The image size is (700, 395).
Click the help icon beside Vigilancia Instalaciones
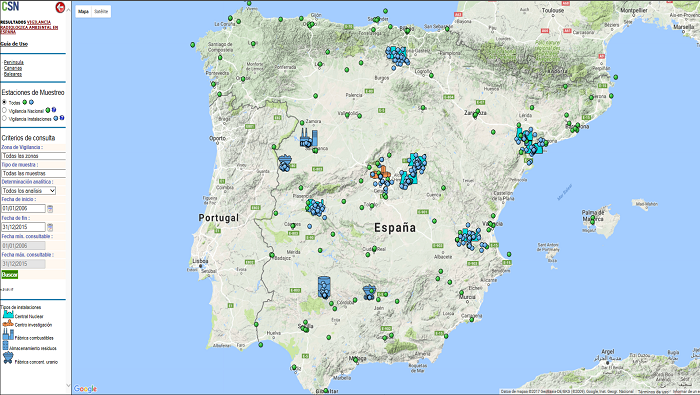click(62, 118)
